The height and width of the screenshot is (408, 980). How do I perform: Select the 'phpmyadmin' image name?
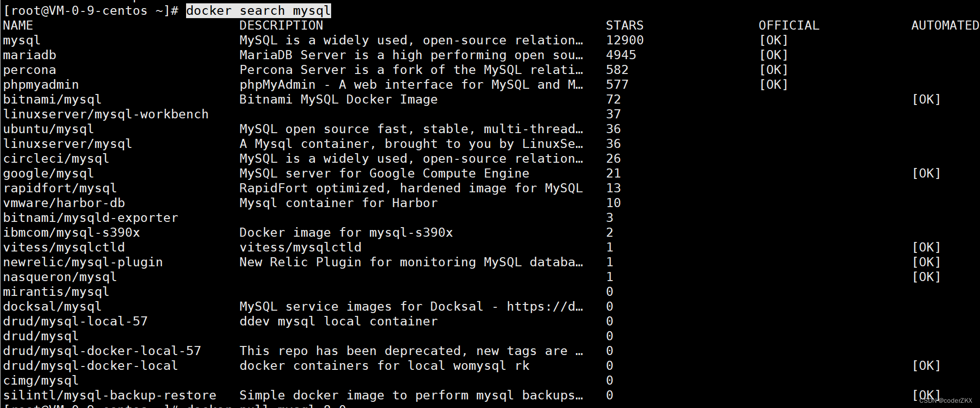41,84
